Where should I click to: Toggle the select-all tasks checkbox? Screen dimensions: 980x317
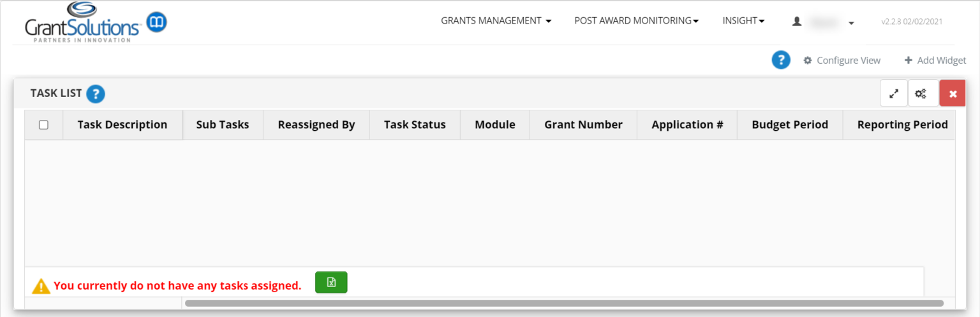click(x=43, y=124)
